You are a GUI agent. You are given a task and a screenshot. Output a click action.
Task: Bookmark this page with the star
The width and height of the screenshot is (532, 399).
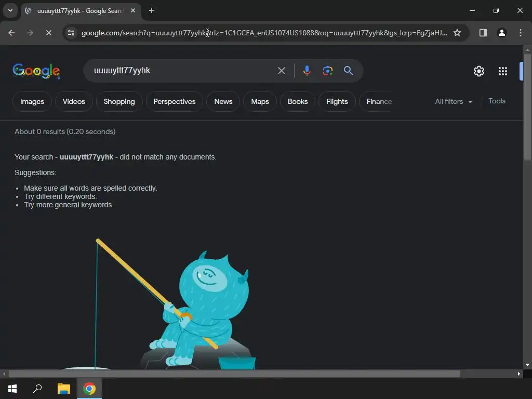pos(457,33)
